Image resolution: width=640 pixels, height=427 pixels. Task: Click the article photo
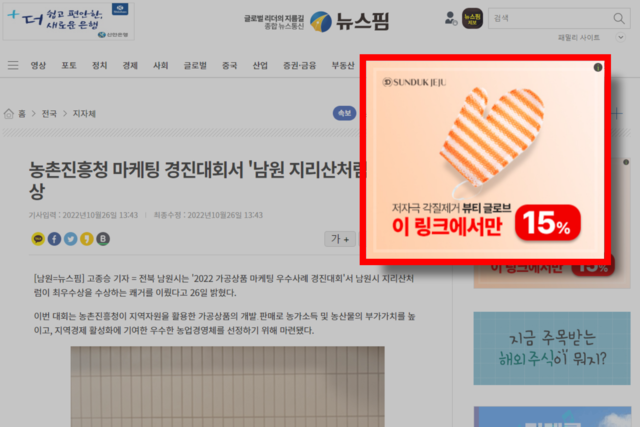tap(227, 387)
